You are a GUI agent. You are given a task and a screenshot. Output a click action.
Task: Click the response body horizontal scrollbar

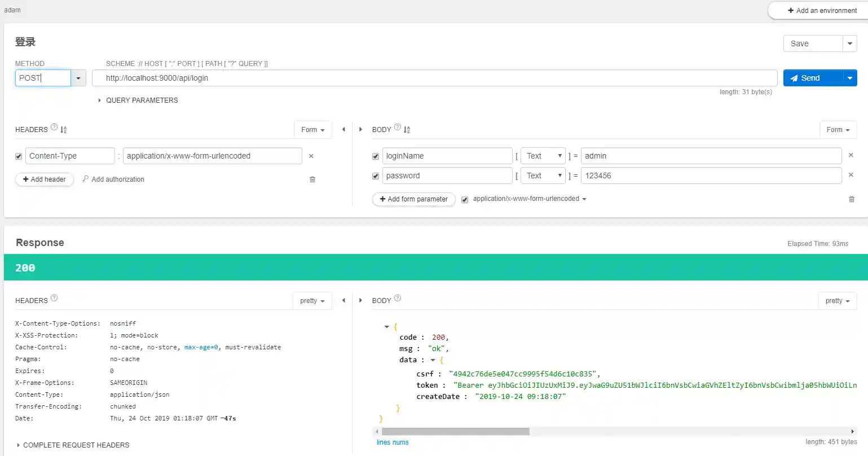(455, 432)
